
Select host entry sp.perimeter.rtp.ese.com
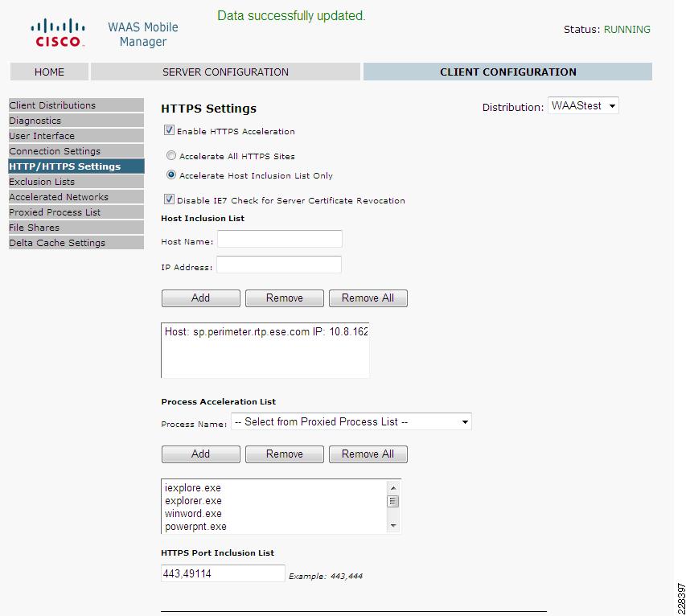point(266,331)
